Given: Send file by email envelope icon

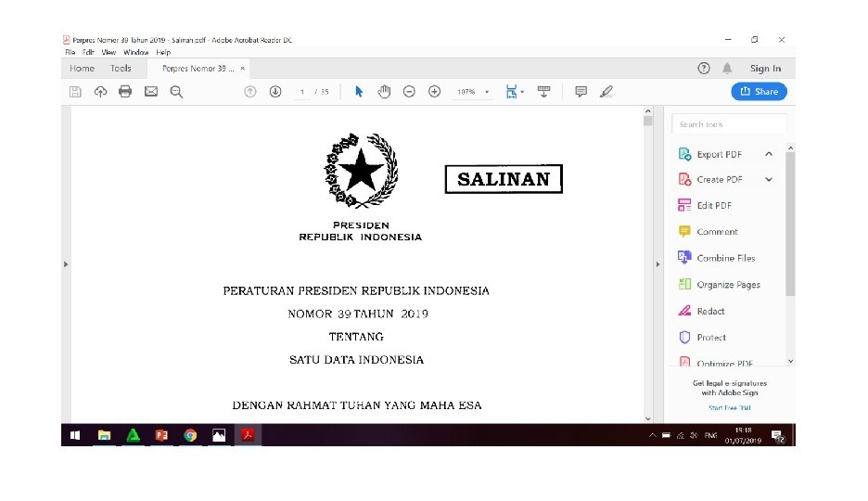Looking at the screenshot, I should pos(151,91).
